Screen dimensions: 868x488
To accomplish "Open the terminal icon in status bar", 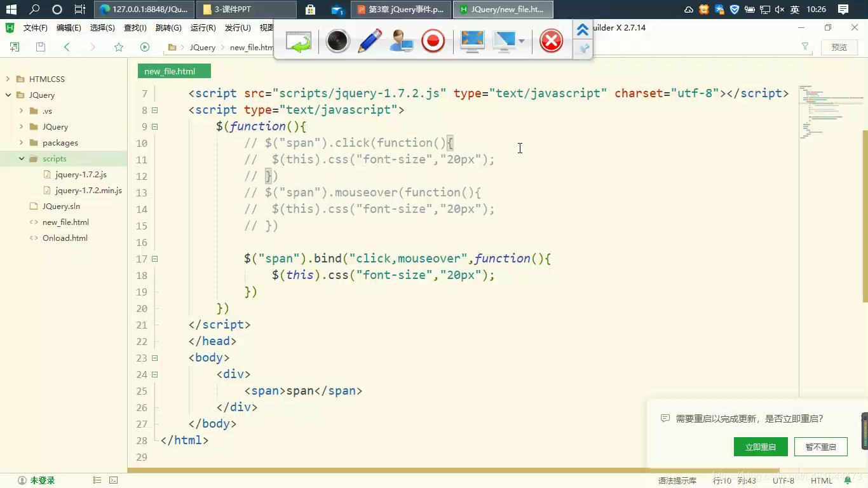I will click(113, 480).
